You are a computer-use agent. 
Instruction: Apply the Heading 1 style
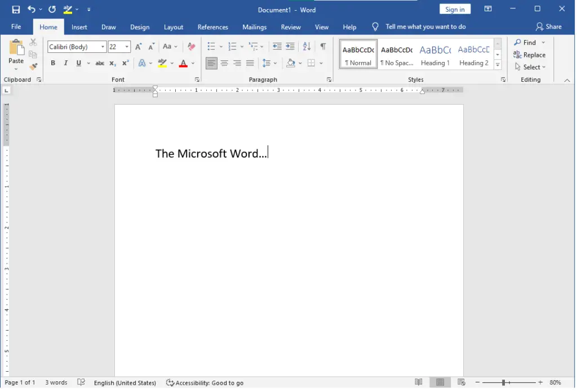435,54
